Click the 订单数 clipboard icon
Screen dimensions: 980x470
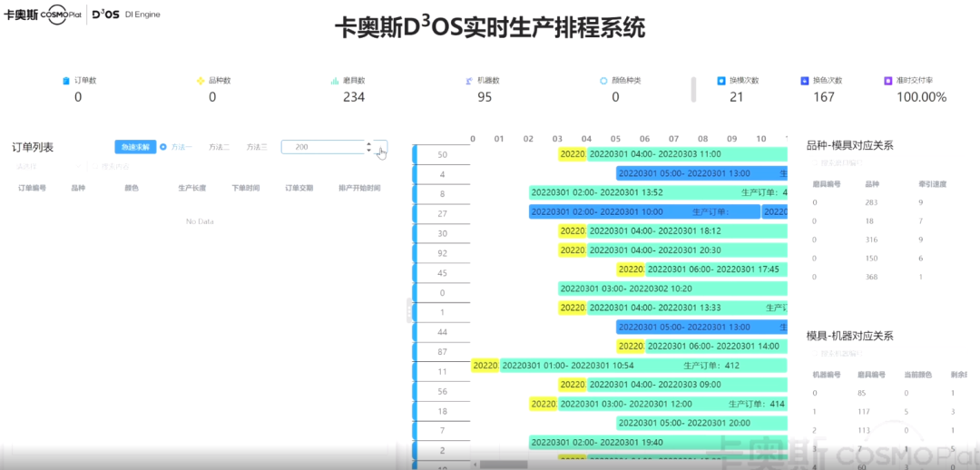[65, 81]
